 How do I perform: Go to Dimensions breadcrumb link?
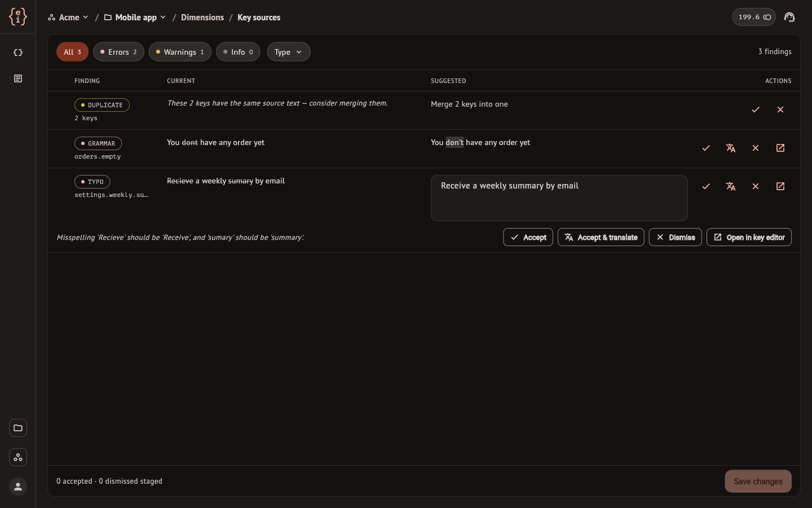click(x=202, y=17)
